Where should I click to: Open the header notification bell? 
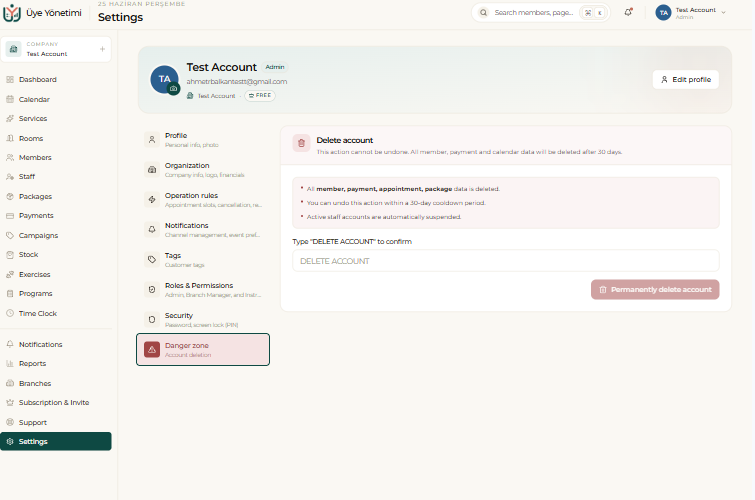pyautogui.click(x=628, y=13)
